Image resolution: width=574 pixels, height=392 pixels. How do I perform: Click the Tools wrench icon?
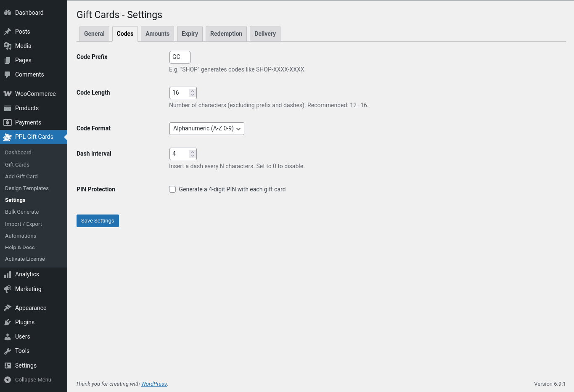click(x=8, y=351)
